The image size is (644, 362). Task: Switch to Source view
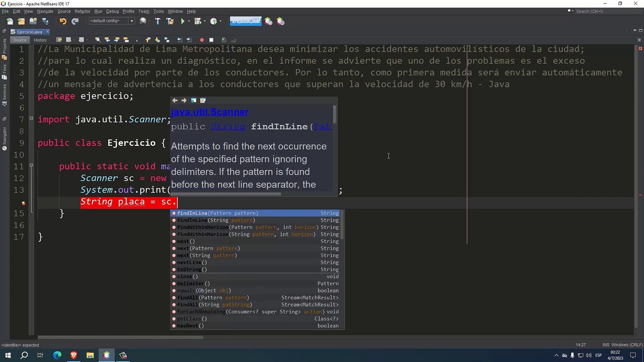click(20, 40)
